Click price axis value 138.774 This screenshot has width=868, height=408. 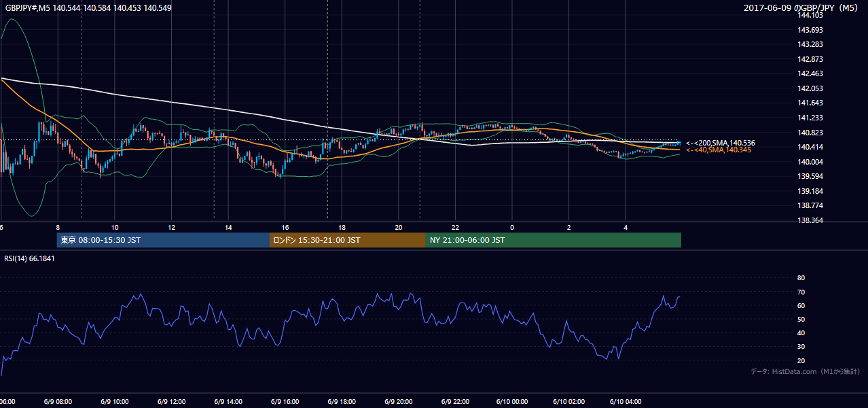pos(811,205)
